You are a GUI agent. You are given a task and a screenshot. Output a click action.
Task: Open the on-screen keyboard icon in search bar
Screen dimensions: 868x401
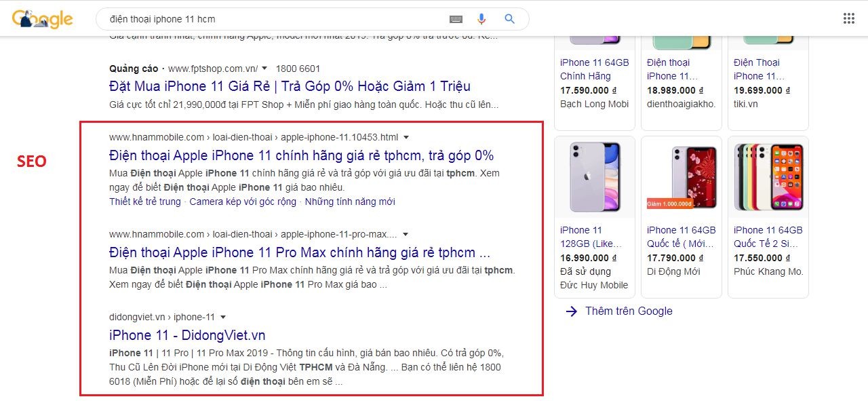point(456,19)
